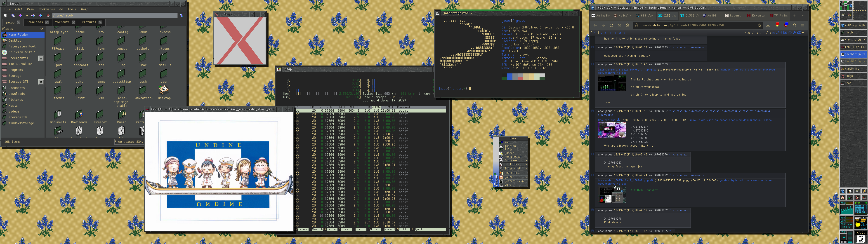Click the uBlock Origin shield icon
The width and height of the screenshot is (868, 244).
[786, 26]
